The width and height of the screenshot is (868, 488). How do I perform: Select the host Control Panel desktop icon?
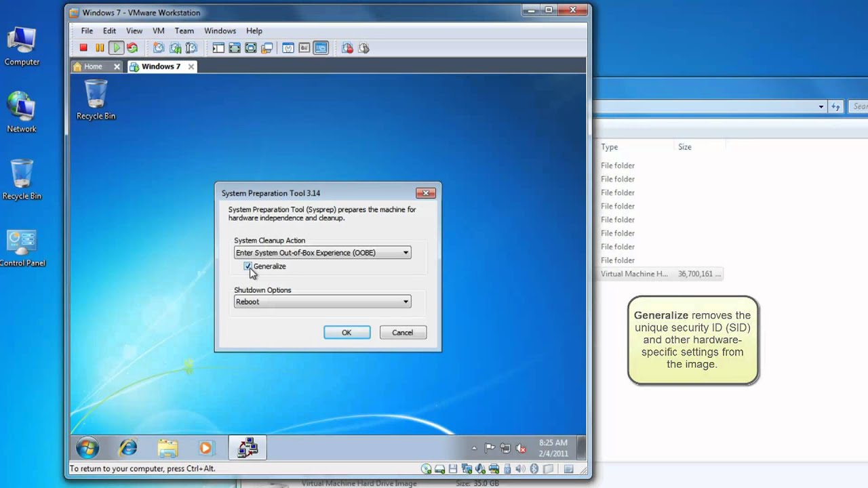pyautogui.click(x=22, y=248)
